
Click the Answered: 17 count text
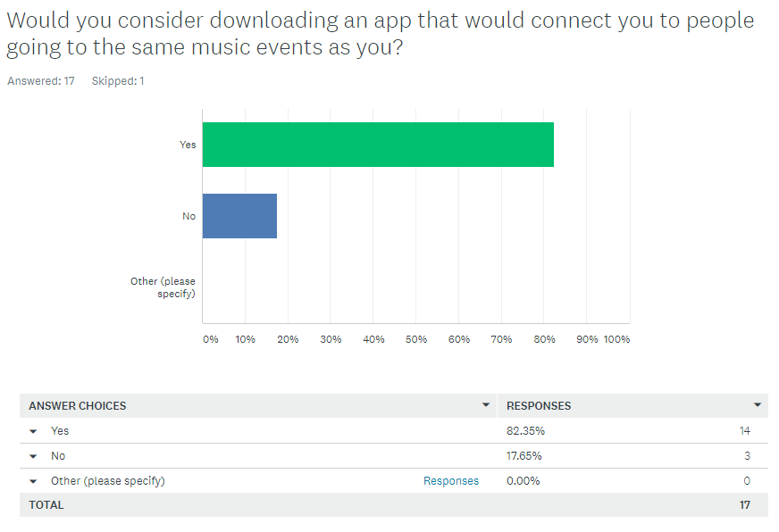tap(41, 81)
